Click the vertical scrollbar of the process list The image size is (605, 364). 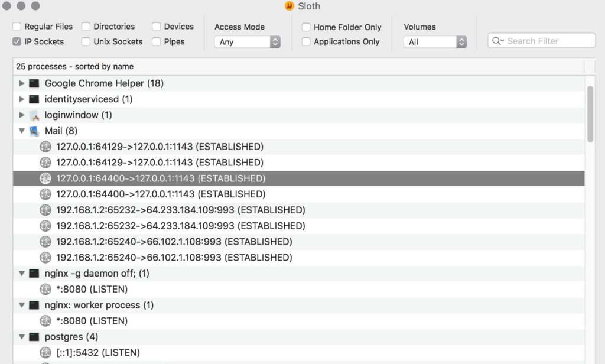(x=590, y=114)
